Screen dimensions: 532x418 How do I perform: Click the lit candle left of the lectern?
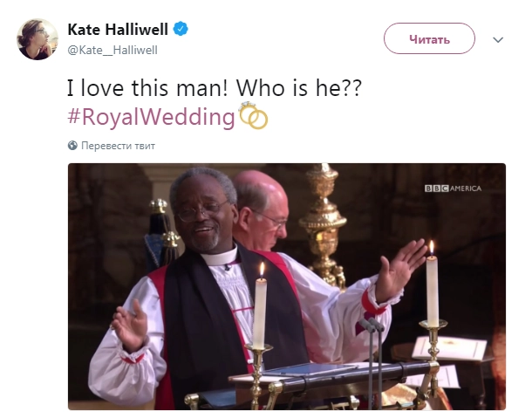pos(259,305)
